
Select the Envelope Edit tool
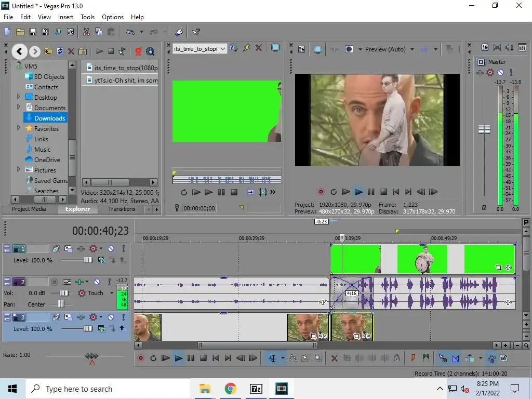click(293, 358)
